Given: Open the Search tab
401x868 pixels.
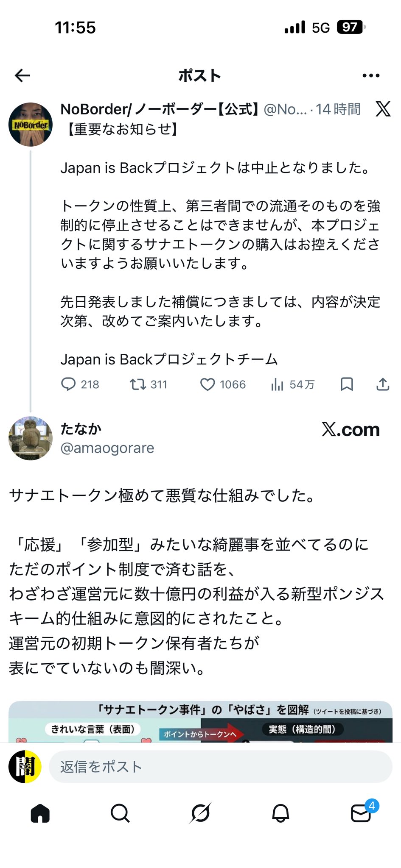Looking at the screenshot, I should click(120, 813).
